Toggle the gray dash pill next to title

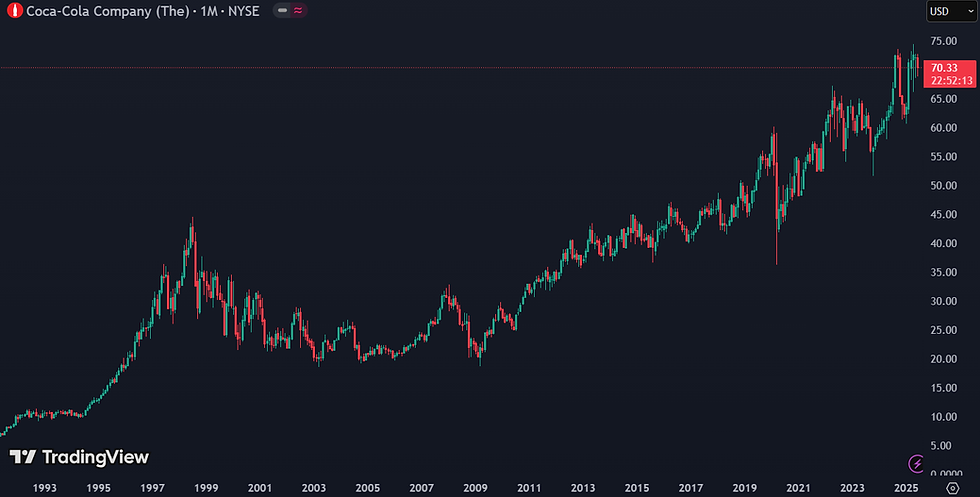(x=282, y=11)
